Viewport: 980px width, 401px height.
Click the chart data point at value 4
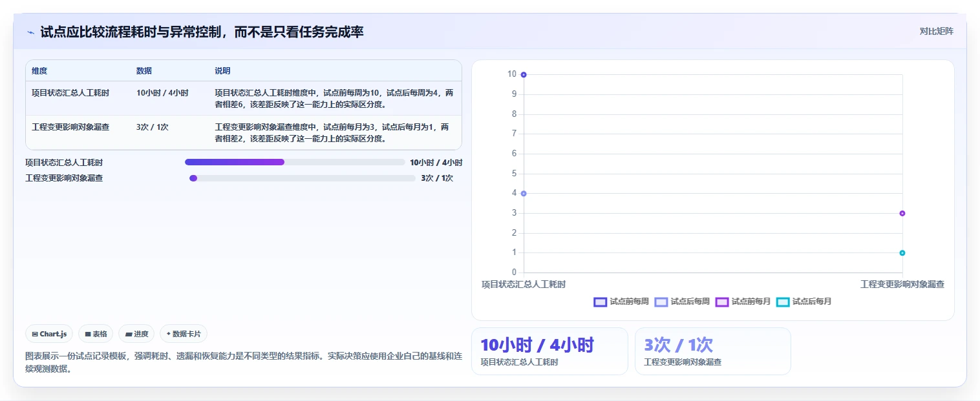click(524, 194)
